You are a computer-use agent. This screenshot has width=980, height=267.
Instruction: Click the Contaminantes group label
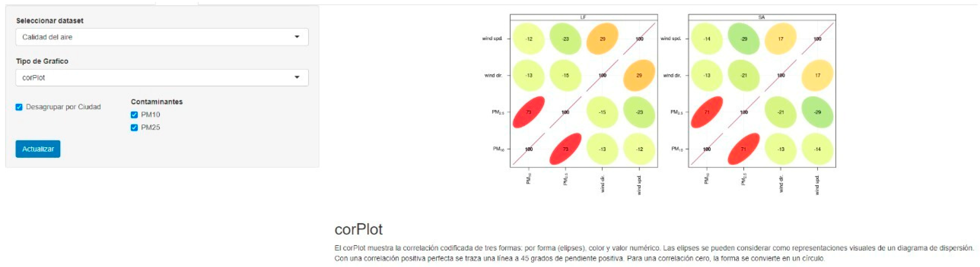pyautogui.click(x=157, y=102)
